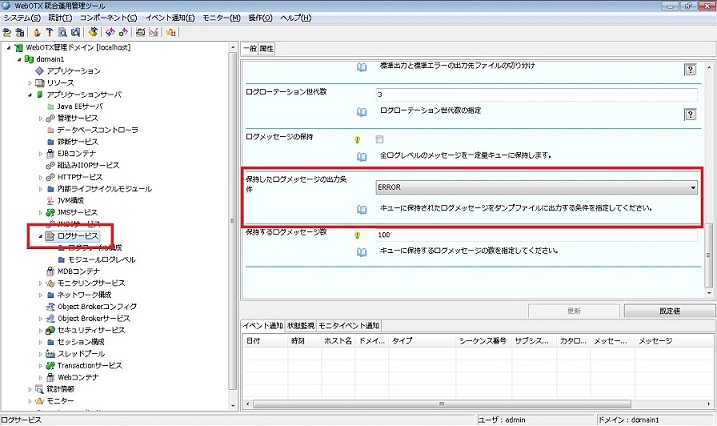
Task: Open the ヘルプ(H) menu
Action: (295, 18)
